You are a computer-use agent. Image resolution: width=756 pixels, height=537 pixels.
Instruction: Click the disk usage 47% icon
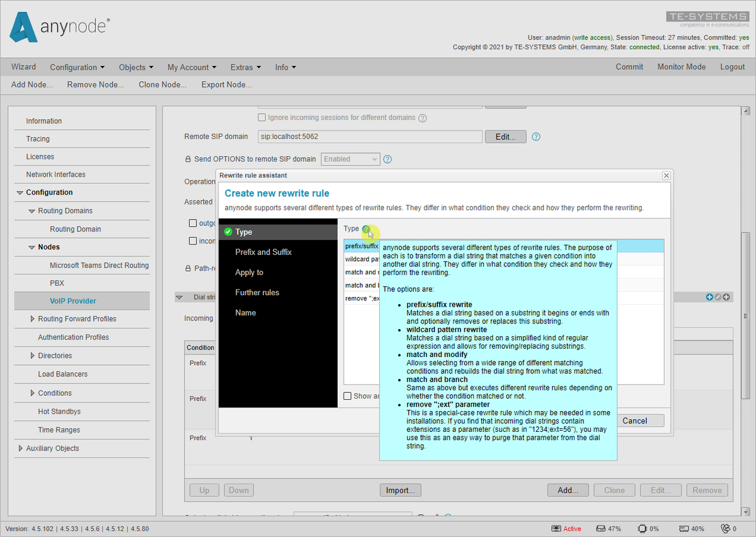(601, 529)
